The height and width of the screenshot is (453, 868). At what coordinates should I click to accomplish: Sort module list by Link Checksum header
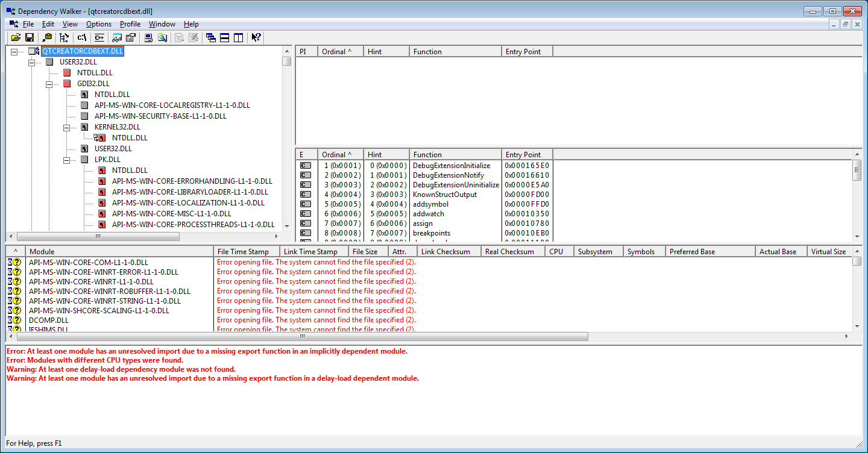tap(449, 252)
